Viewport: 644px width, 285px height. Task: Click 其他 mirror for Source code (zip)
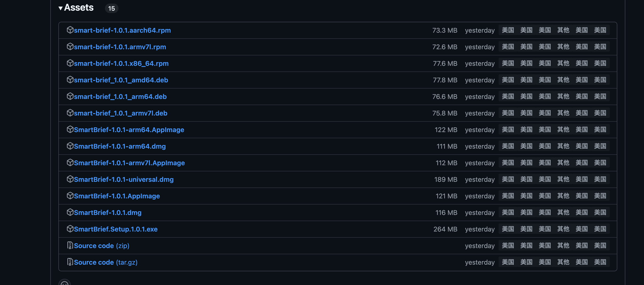click(x=563, y=245)
